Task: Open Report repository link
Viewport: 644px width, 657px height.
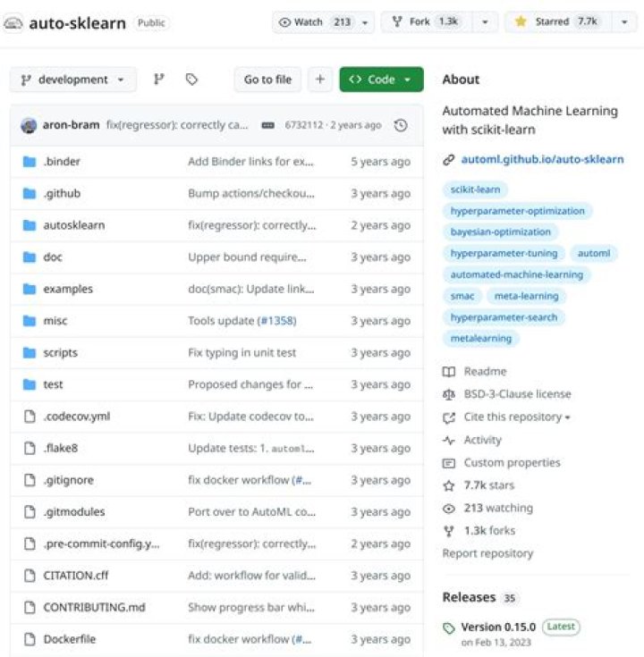Action: click(487, 553)
